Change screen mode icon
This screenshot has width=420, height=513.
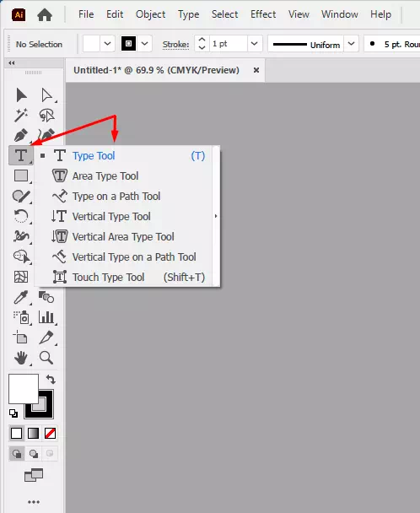(34, 475)
